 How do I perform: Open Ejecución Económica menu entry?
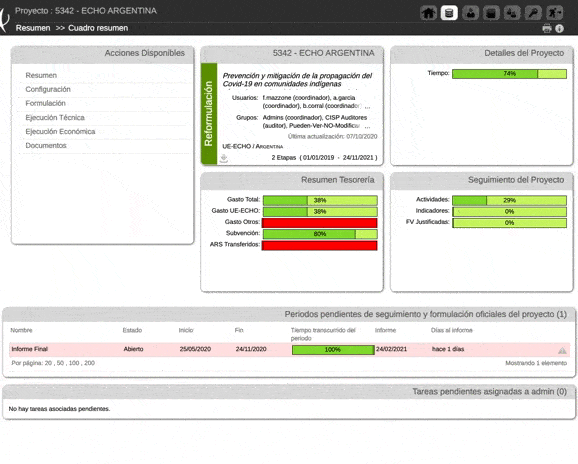pyautogui.click(x=60, y=132)
